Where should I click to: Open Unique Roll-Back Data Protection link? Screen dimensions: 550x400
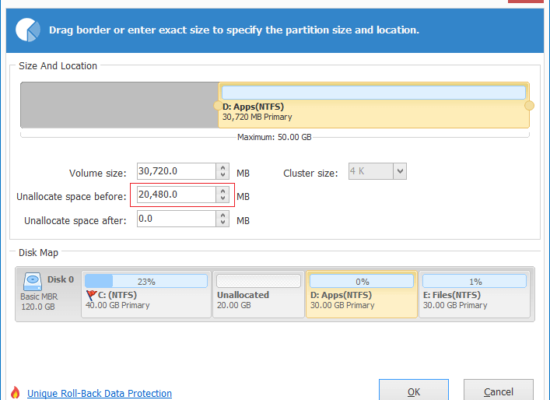(x=100, y=393)
